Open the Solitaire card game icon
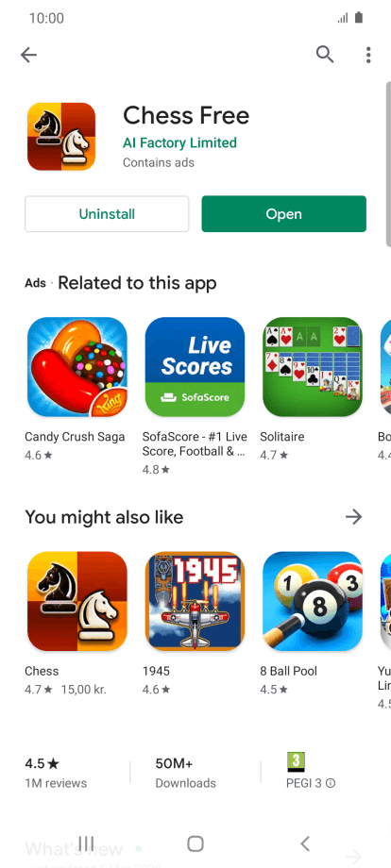This screenshot has width=391, height=868. point(313,367)
